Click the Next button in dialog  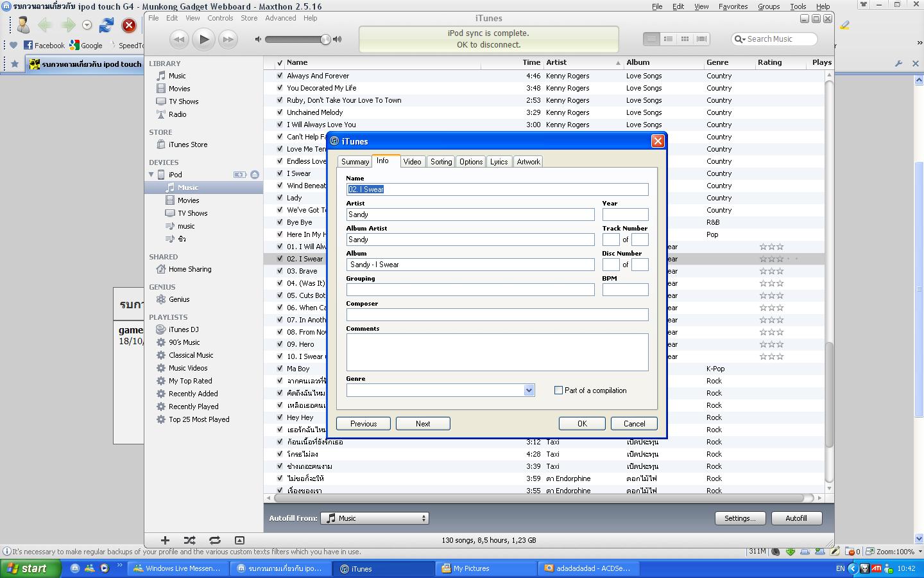(423, 424)
